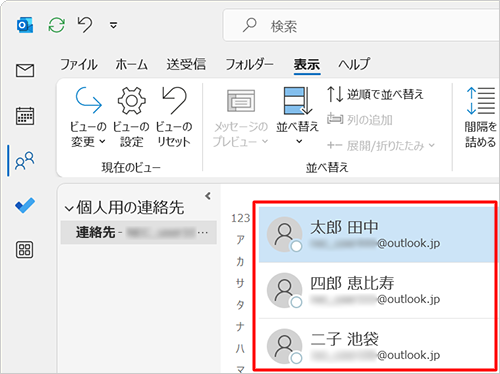Select the 表示 ribbon tab
This screenshot has height=374, width=500.
click(307, 64)
